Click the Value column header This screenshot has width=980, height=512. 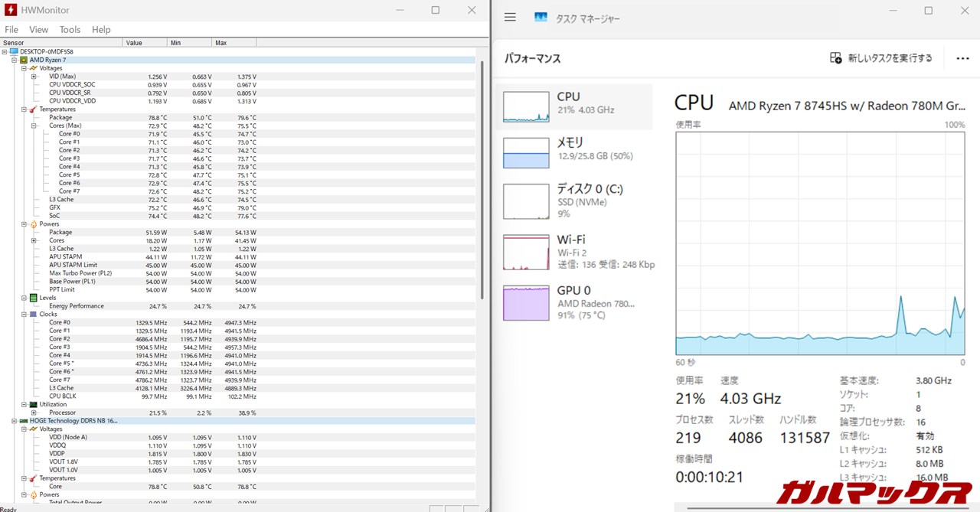[x=145, y=43]
